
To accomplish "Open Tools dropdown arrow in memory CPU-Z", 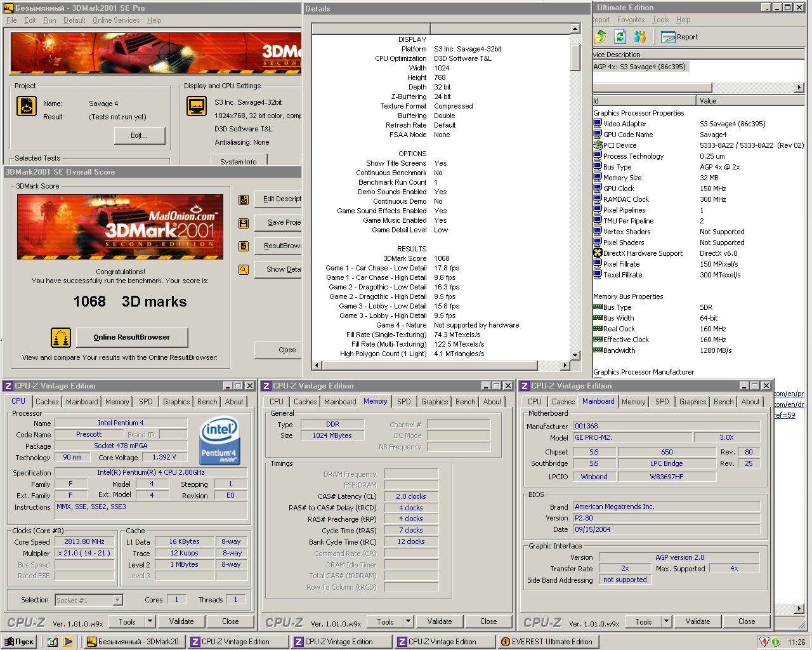I will tap(409, 621).
